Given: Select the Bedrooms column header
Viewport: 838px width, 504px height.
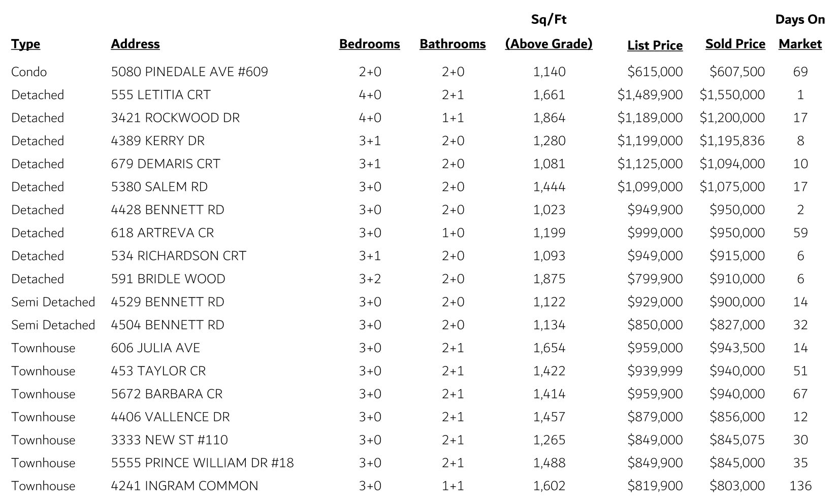Looking at the screenshot, I should (x=369, y=44).
